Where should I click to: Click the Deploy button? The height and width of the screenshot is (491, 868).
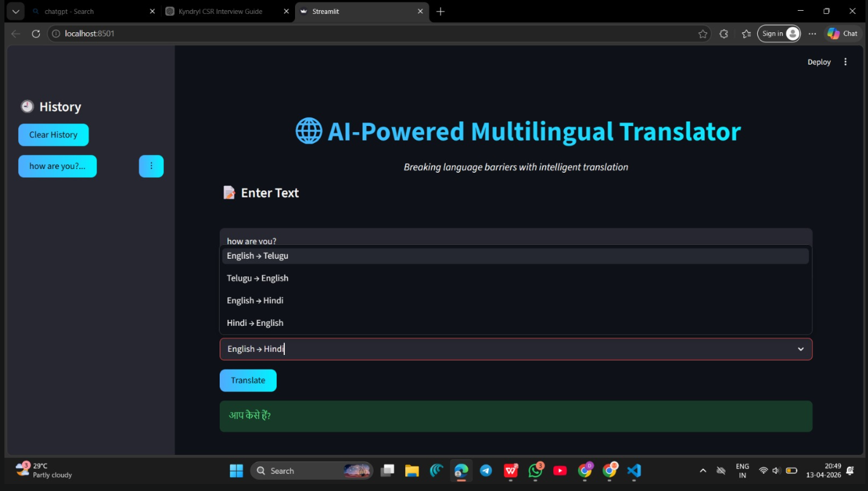pos(819,62)
